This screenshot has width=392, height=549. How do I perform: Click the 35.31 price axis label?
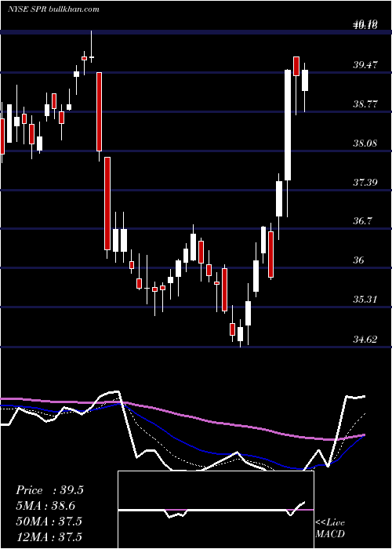point(365,300)
